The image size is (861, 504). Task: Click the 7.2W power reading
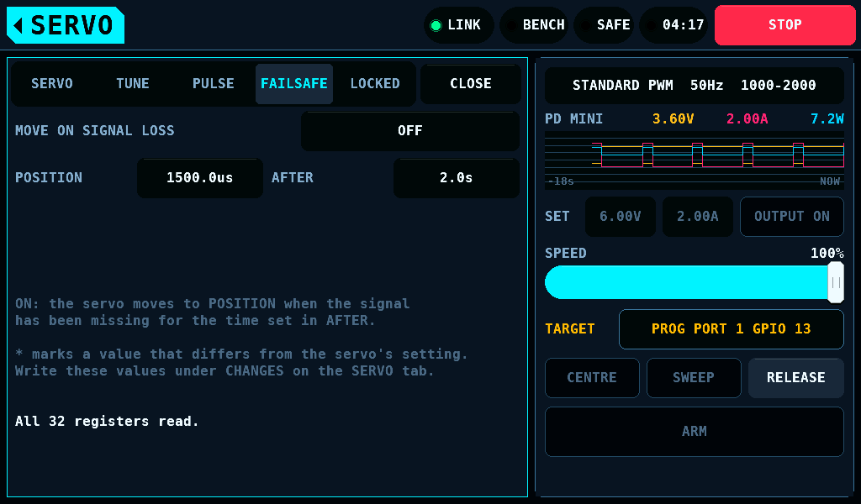click(x=827, y=119)
